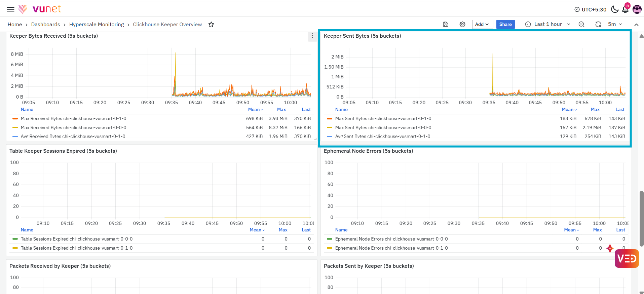
Task: Zoom out the time range
Action: tap(581, 24)
